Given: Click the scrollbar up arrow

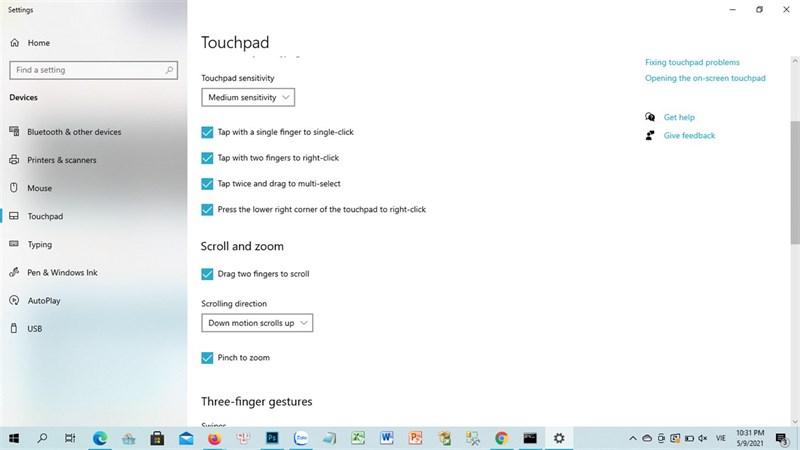Looking at the screenshot, I should coord(795,61).
